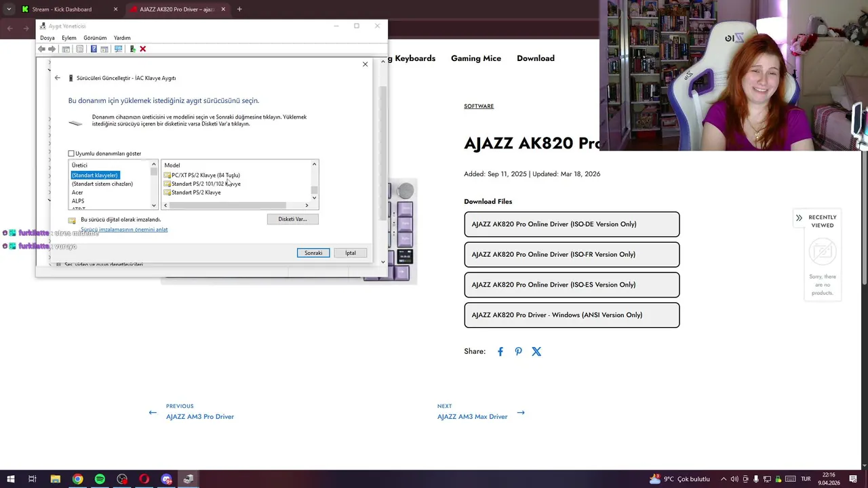868x488 pixels.
Task: Open a new browser tab
Action: [239, 9]
